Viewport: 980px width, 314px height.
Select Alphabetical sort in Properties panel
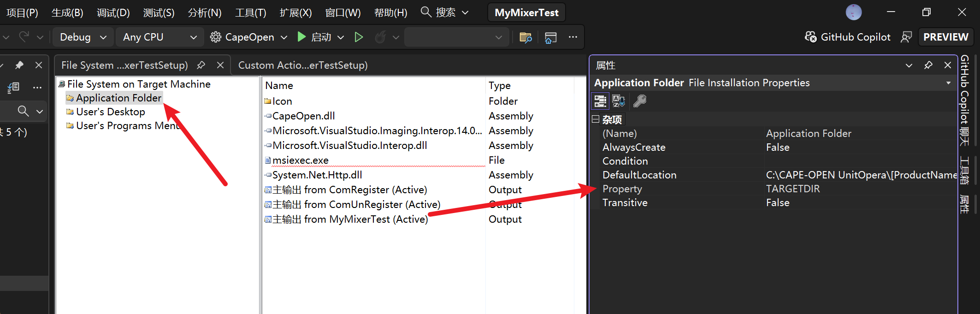click(619, 101)
